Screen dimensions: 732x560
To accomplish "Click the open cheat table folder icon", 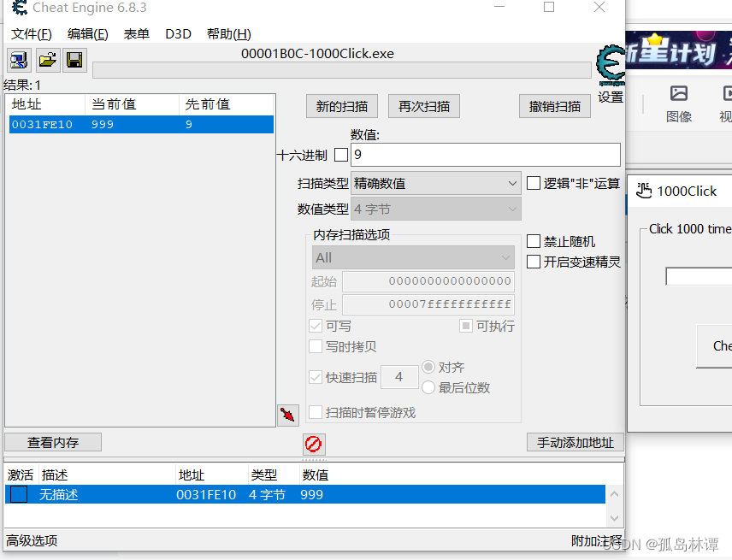I will pos(47,60).
